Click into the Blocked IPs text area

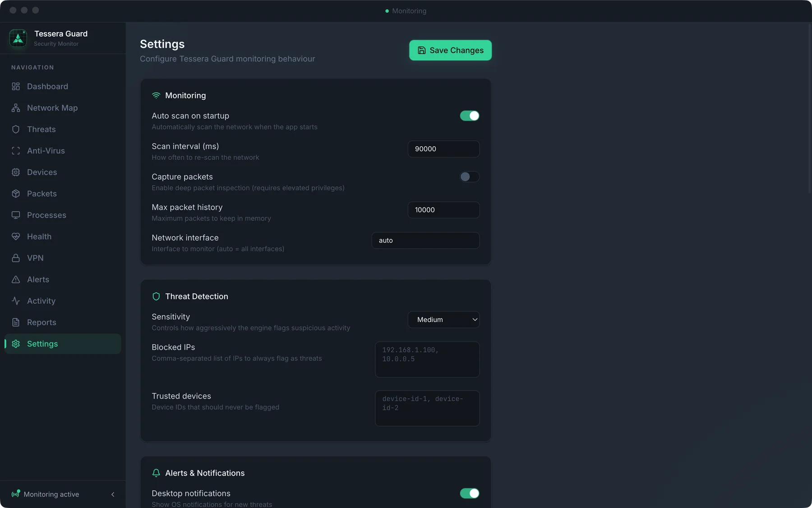[427, 359]
